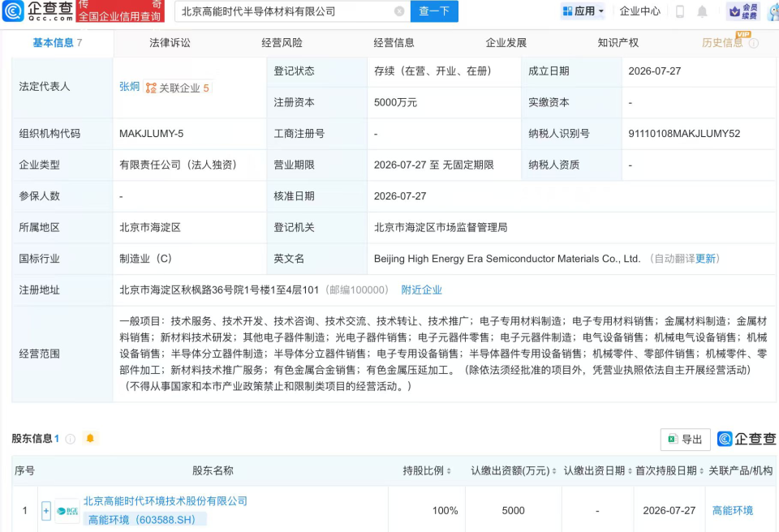Open legal representative 张炯 link
The image size is (779, 532).
pos(129,87)
